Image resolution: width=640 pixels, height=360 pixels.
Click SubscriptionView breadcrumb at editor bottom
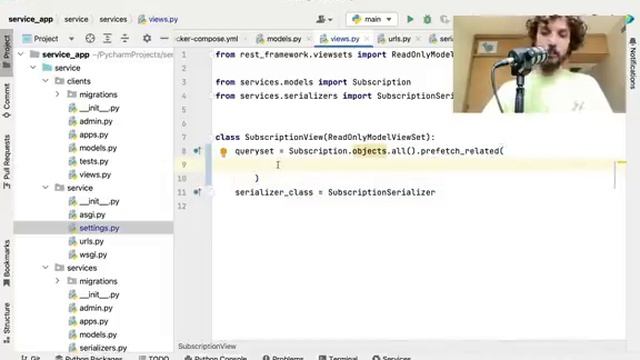[x=207, y=346]
